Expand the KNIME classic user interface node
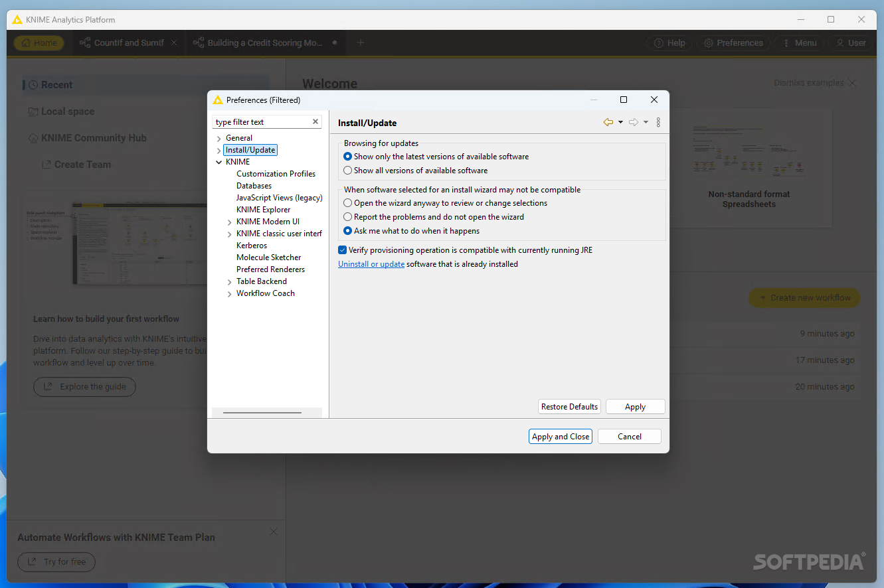The height and width of the screenshot is (588, 884). (230, 234)
